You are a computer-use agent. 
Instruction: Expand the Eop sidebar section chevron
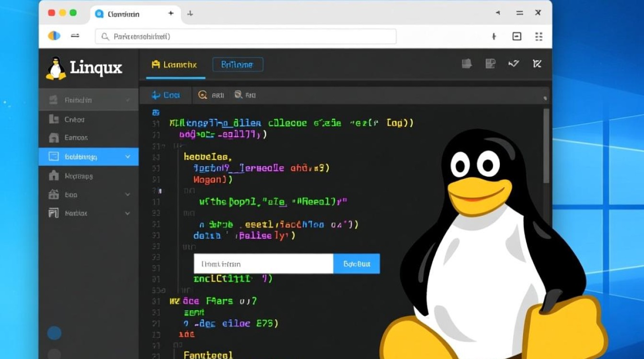127,194
